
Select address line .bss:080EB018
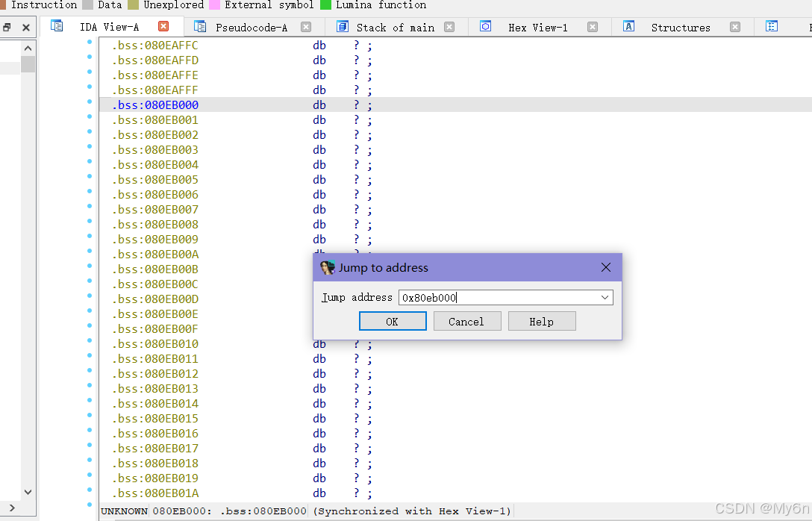click(x=155, y=463)
